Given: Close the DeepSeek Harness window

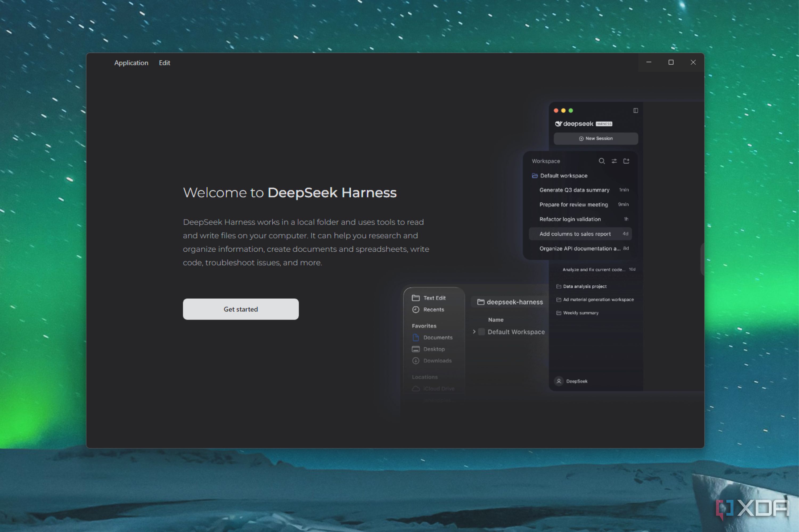Looking at the screenshot, I should point(693,62).
